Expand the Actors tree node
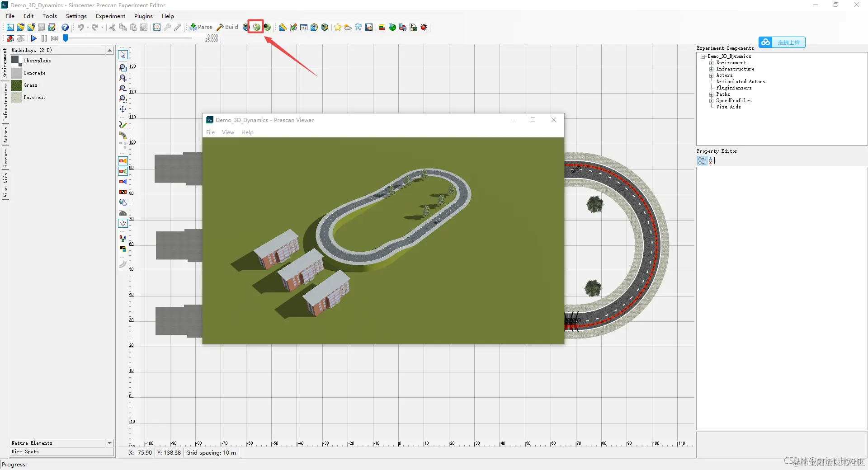This screenshot has height=470, width=868. [x=711, y=75]
